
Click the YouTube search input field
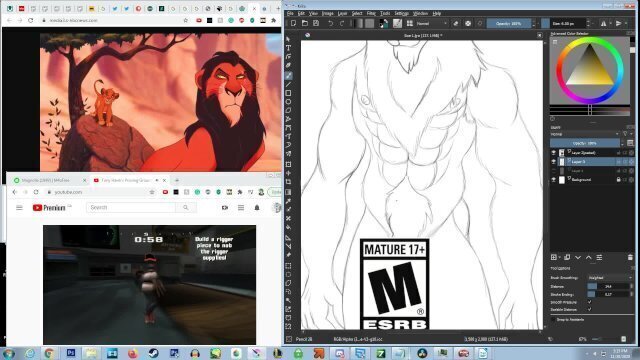click(x=131, y=208)
